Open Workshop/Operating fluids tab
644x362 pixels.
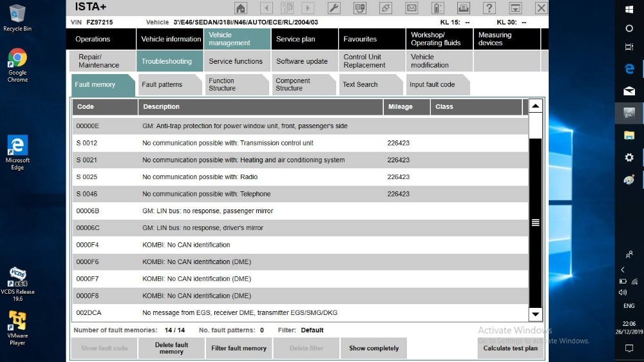(x=439, y=39)
